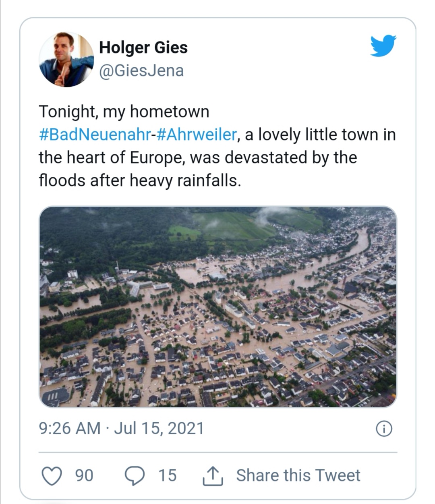Click the Jul 15, 2021 date
This screenshot has height=504, width=435.
(x=159, y=428)
